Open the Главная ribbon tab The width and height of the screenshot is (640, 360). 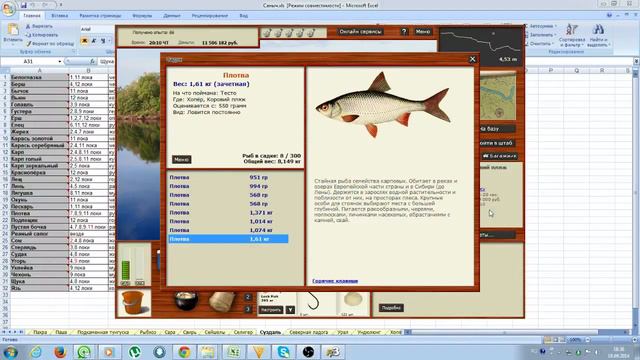tap(32, 16)
